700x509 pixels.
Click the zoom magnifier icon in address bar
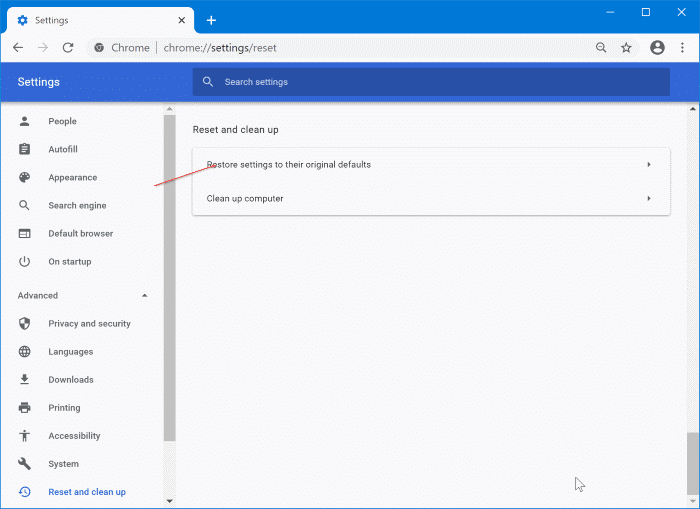coord(601,47)
